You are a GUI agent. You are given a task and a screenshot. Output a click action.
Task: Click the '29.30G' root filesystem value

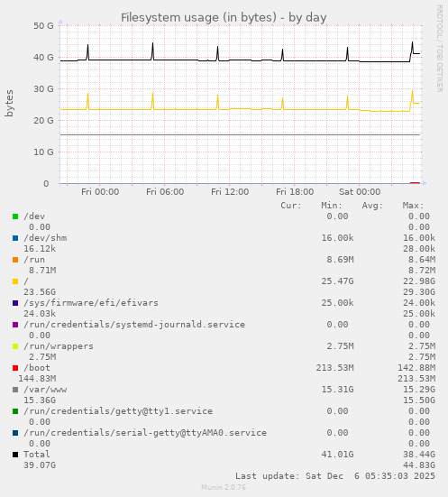point(419,292)
